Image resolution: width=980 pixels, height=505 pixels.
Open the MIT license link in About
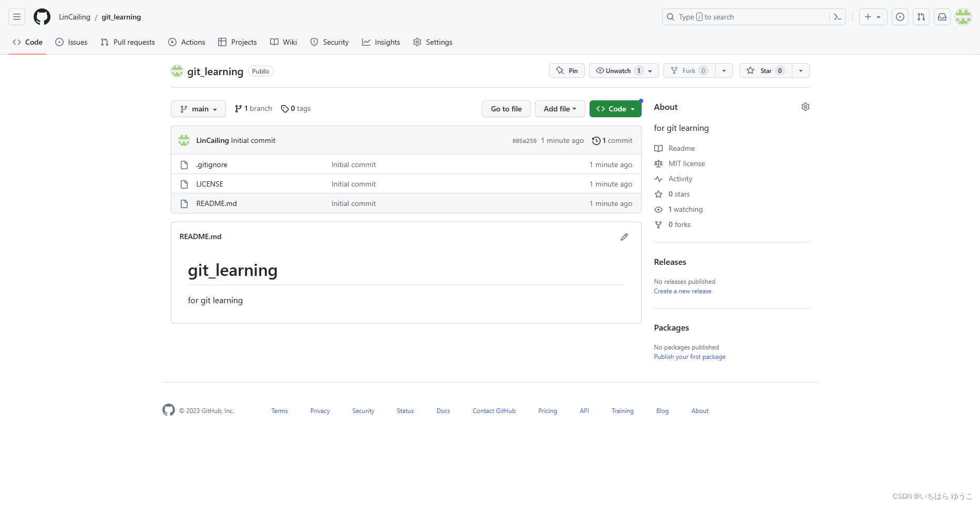tap(679, 163)
